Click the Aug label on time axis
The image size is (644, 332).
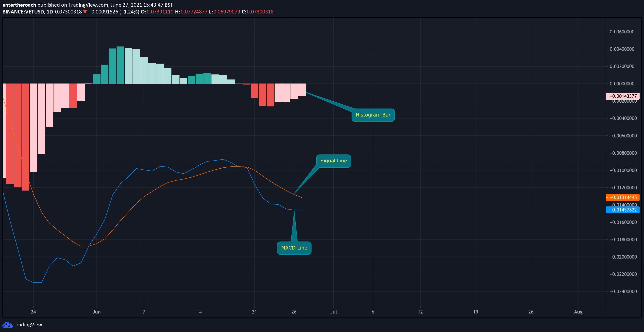pyautogui.click(x=578, y=312)
